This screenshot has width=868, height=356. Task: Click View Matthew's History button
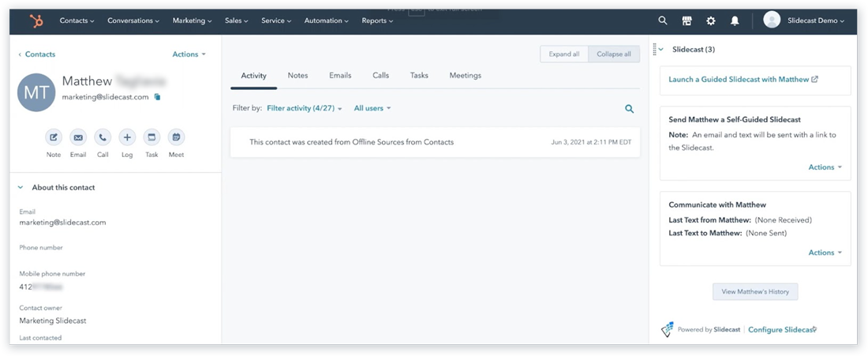point(755,292)
